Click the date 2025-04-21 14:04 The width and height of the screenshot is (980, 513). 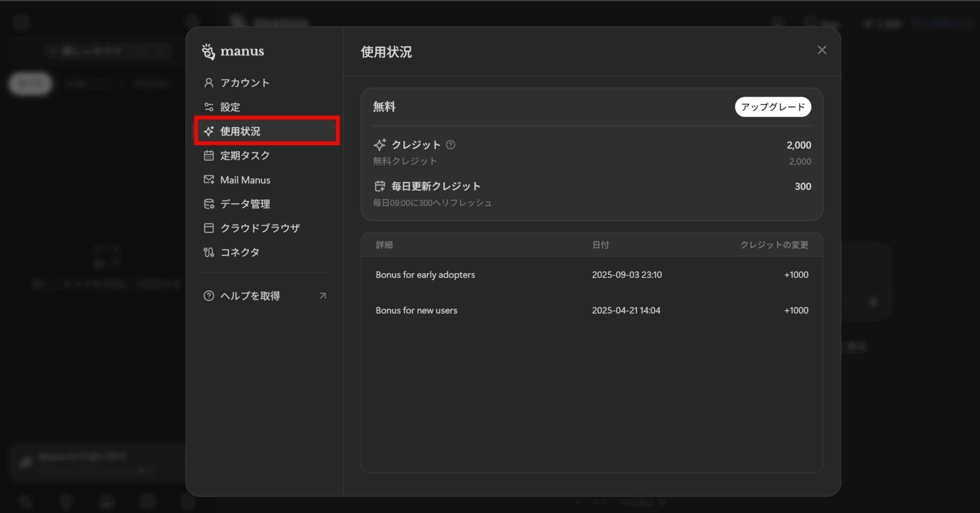(x=626, y=310)
